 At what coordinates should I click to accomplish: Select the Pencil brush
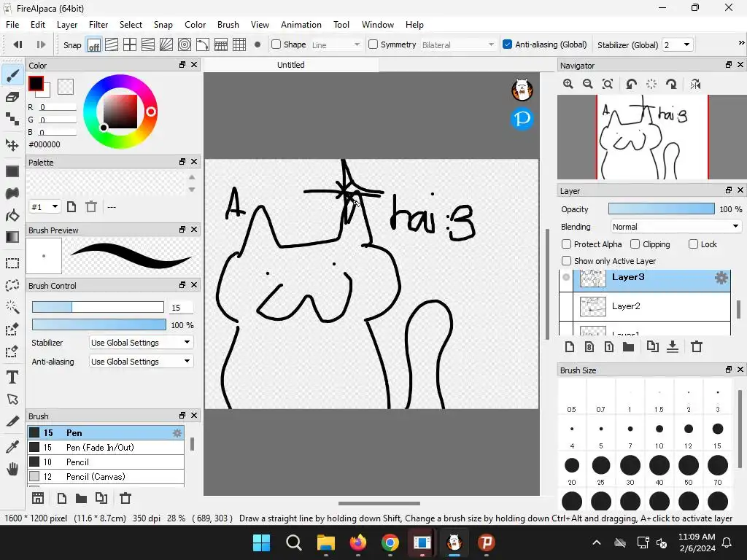[x=106, y=462]
